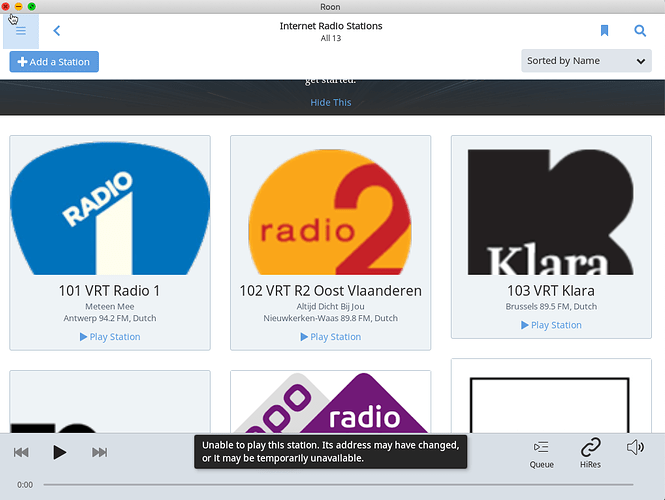Open the Radio 1 logo thumbnail

(110, 208)
